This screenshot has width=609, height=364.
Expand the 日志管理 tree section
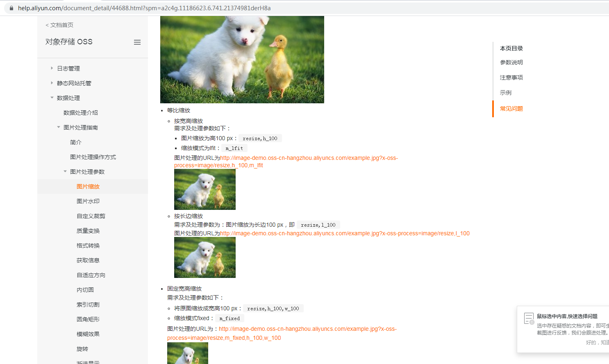(52, 68)
